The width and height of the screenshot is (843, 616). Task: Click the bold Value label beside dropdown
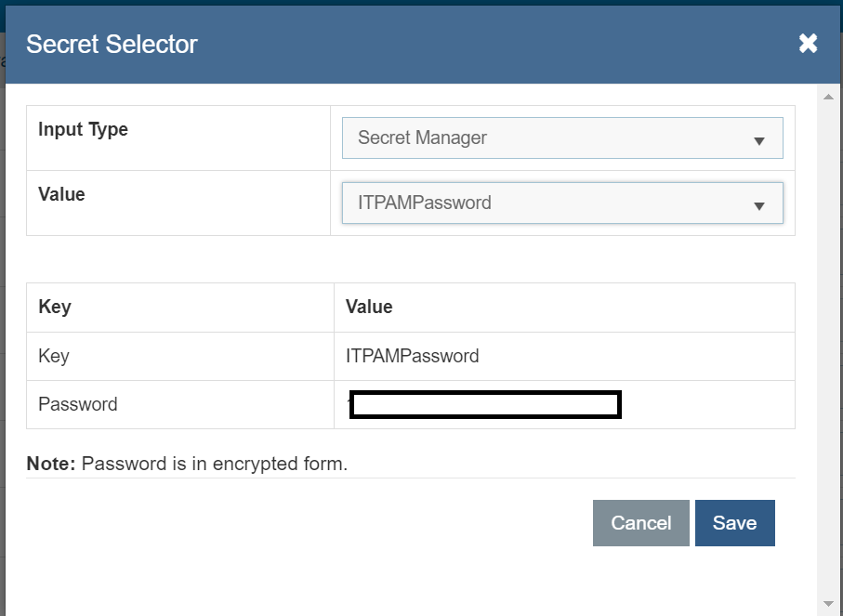pyautogui.click(x=61, y=194)
